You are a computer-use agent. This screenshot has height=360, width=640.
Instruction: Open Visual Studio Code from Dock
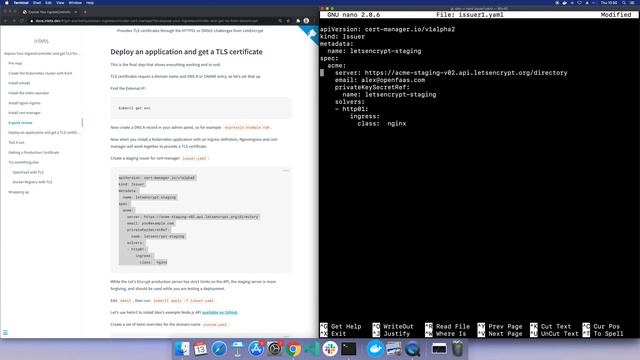pos(311,349)
